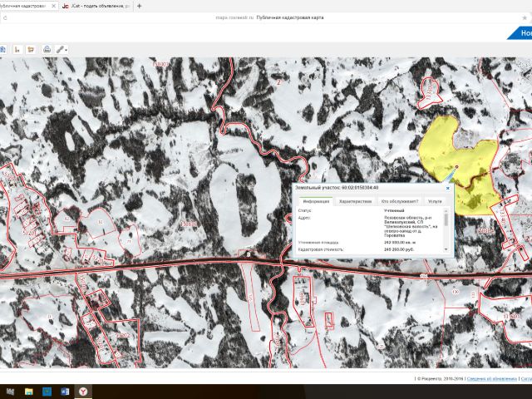Open the partially visible Согла... link in footer
This screenshot has width=532, height=399.
pyautogui.click(x=526, y=379)
